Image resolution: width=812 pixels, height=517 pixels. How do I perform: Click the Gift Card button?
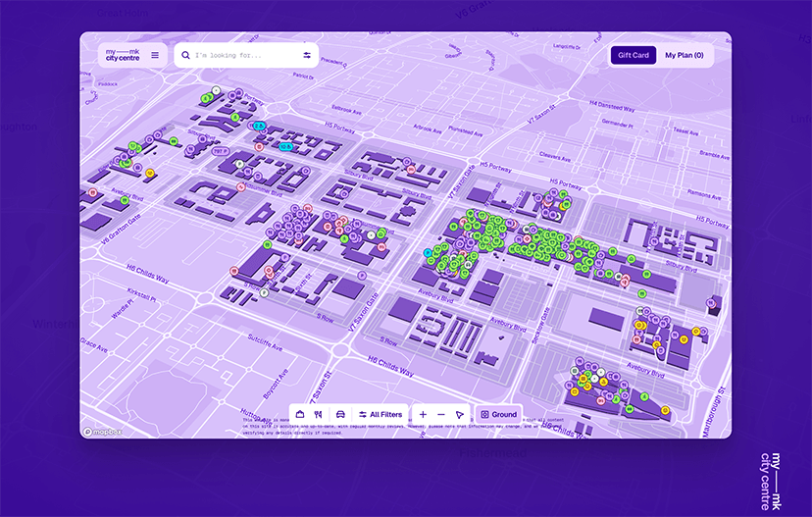point(634,55)
